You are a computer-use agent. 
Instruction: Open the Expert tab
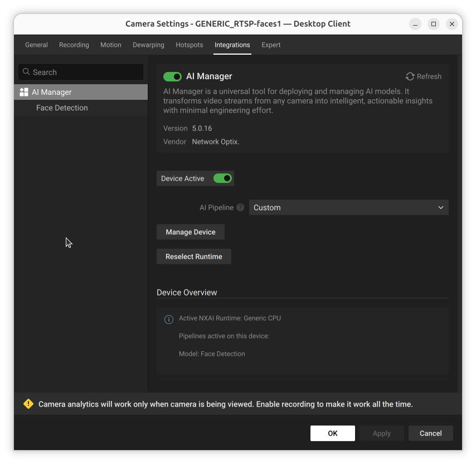click(271, 45)
